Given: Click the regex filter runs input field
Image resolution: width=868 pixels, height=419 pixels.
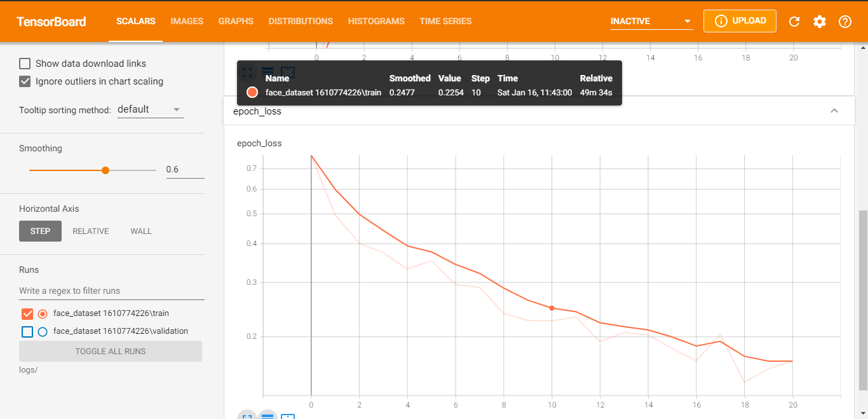Looking at the screenshot, I should 111,291.
